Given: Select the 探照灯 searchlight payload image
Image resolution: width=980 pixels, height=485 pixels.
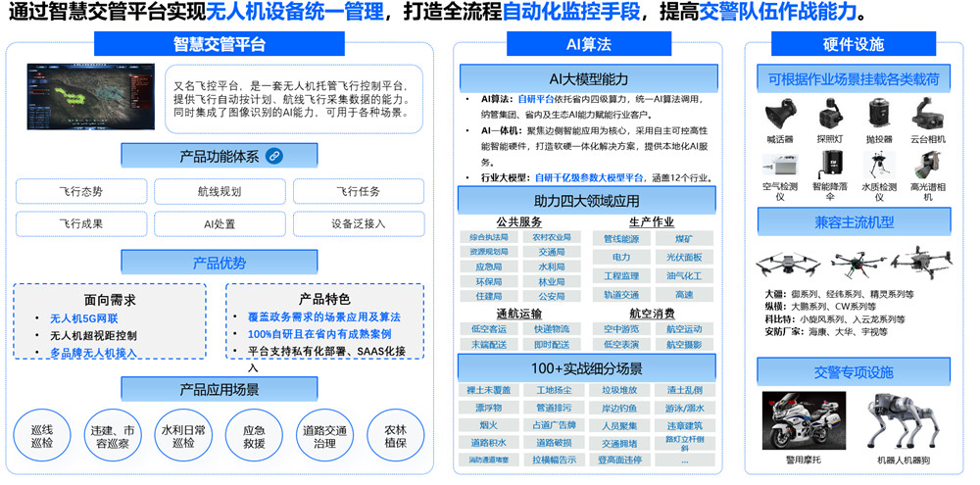Looking at the screenshot, I should (x=830, y=116).
